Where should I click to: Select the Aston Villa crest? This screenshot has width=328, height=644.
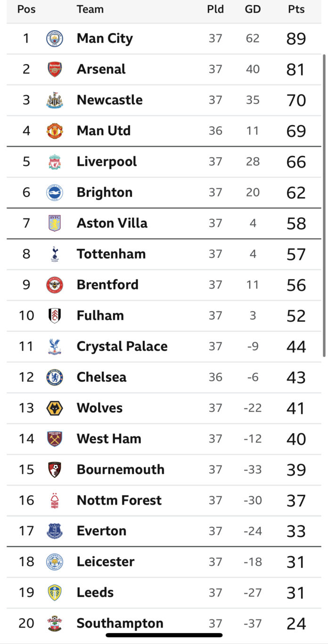(x=55, y=223)
